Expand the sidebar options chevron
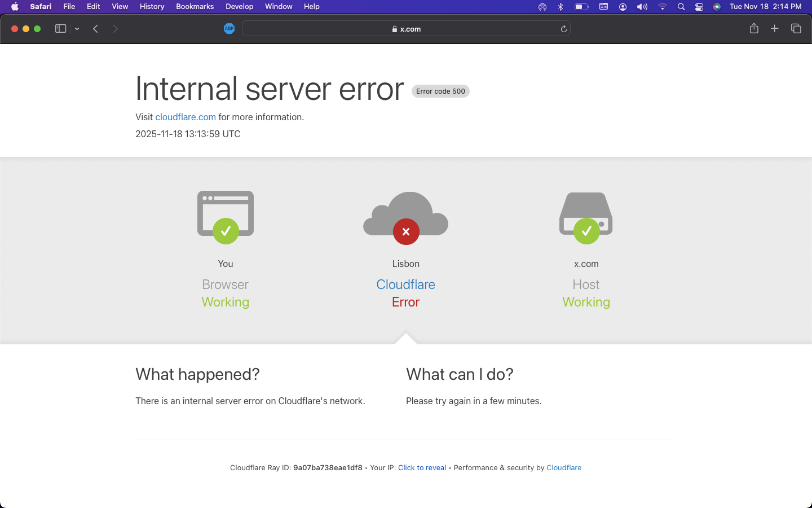812x508 pixels. 77,28
